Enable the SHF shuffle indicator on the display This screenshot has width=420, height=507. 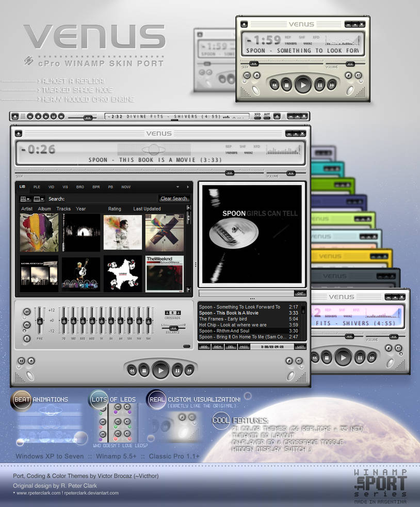coord(242,147)
